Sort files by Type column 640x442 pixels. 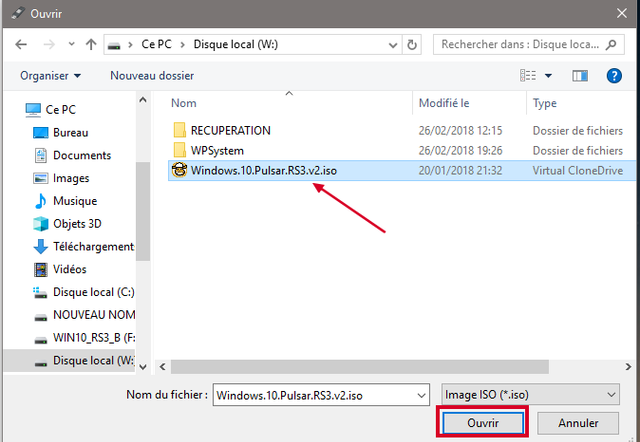pyautogui.click(x=544, y=103)
